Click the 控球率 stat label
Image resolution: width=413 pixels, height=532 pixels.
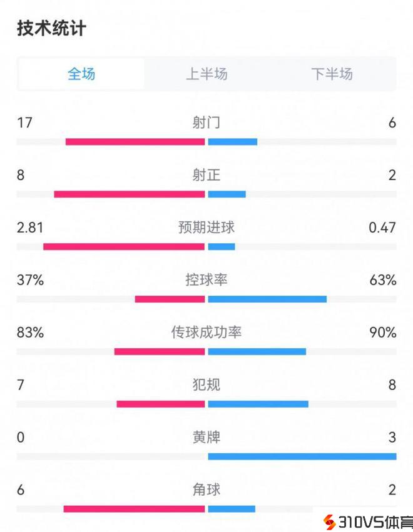coord(206,280)
